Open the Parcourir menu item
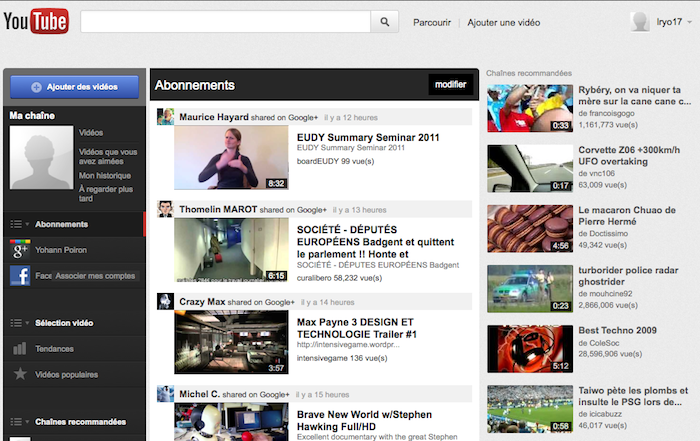This screenshot has width=700, height=441. click(432, 22)
